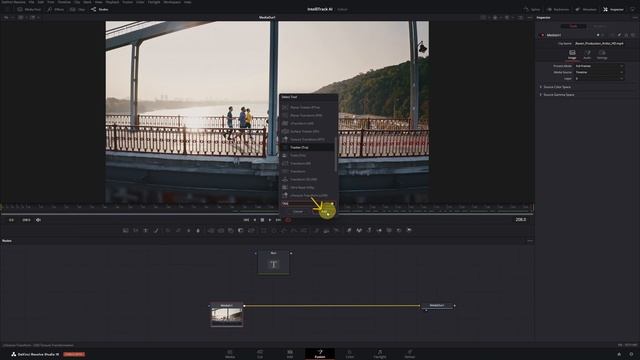The height and width of the screenshot is (360, 640).
Task: Go to the Deliver page
Action: [409, 354]
